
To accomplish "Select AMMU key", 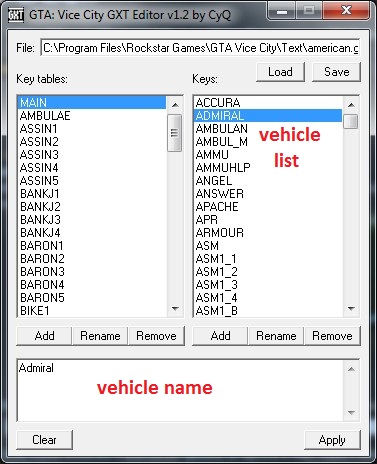I will [x=268, y=154].
